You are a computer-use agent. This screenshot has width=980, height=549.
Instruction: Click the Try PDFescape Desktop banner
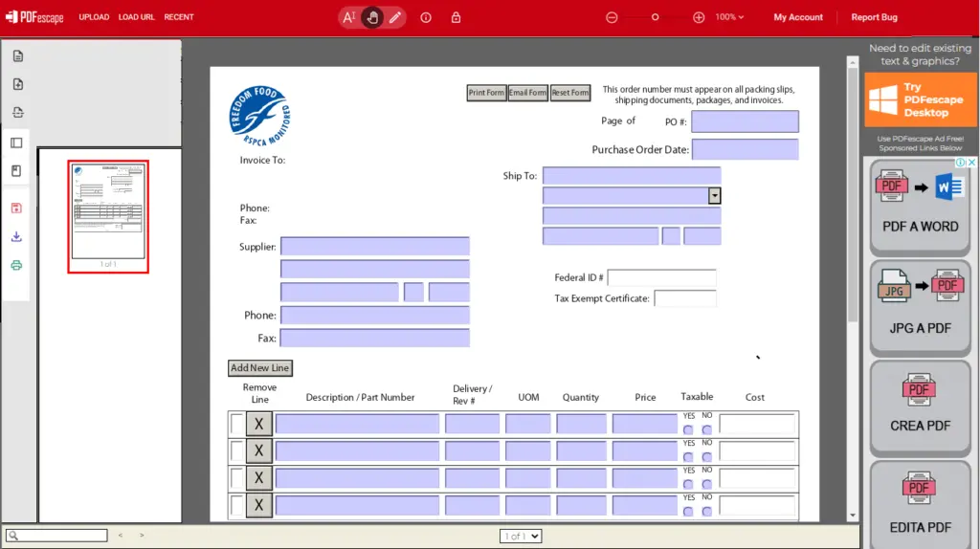tap(920, 99)
